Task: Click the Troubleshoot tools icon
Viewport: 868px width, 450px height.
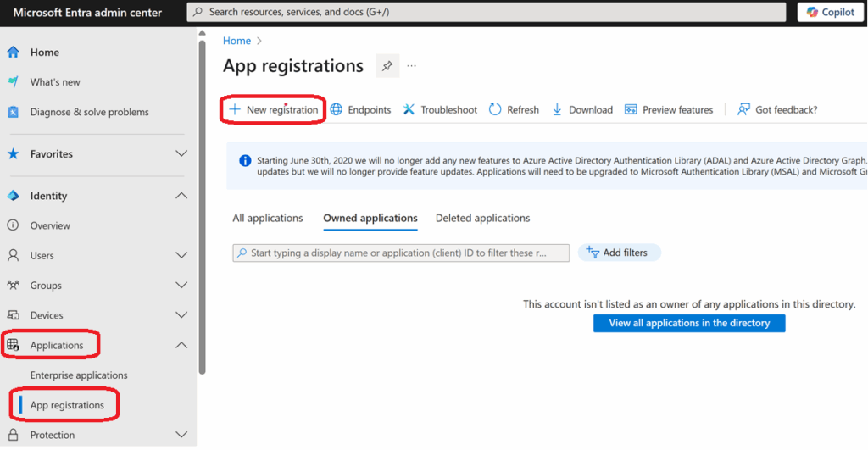Action: (409, 109)
